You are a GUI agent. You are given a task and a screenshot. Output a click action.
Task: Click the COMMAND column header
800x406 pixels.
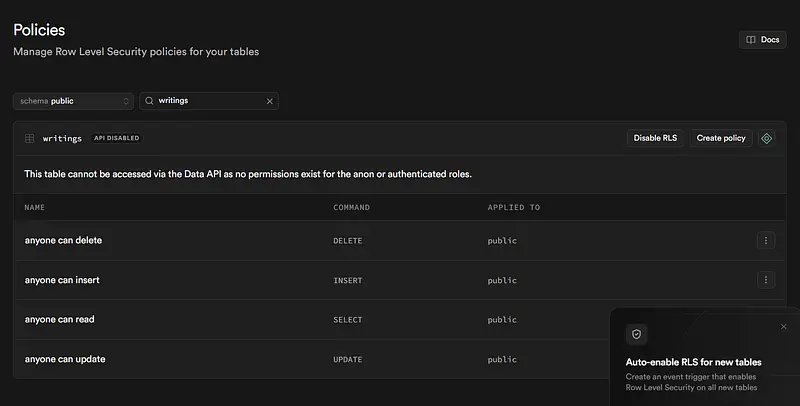351,207
